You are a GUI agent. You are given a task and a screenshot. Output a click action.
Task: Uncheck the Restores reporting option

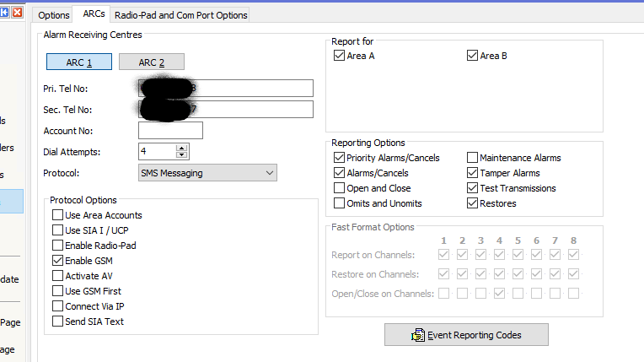pos(473,203)
